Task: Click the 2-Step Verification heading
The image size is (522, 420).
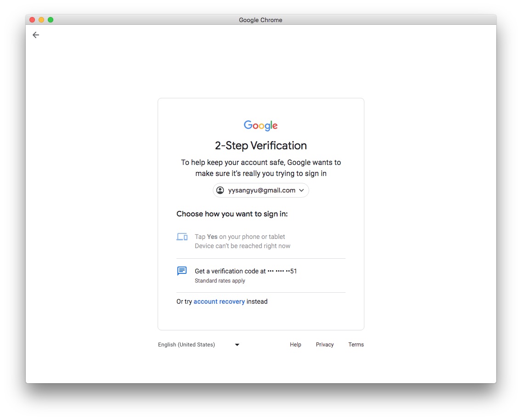Action: coord(261,145)
